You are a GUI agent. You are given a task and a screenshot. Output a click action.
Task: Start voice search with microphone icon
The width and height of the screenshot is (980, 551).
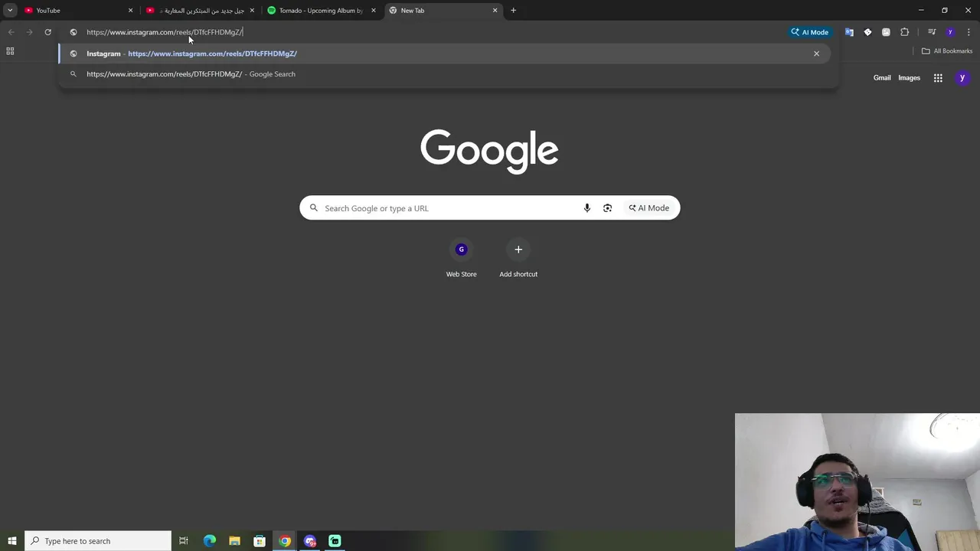click(x=587, y=208)
